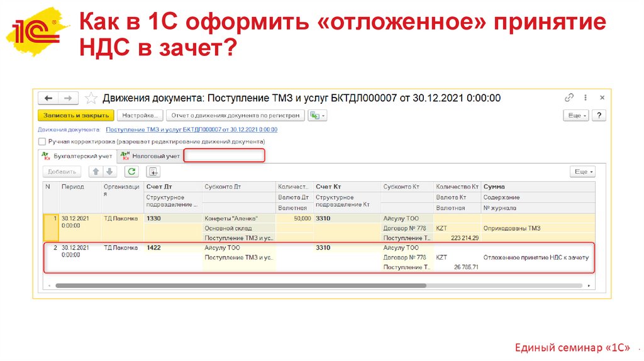Open the Поступление ТМЗ и услуг document link

click(191, 130)
